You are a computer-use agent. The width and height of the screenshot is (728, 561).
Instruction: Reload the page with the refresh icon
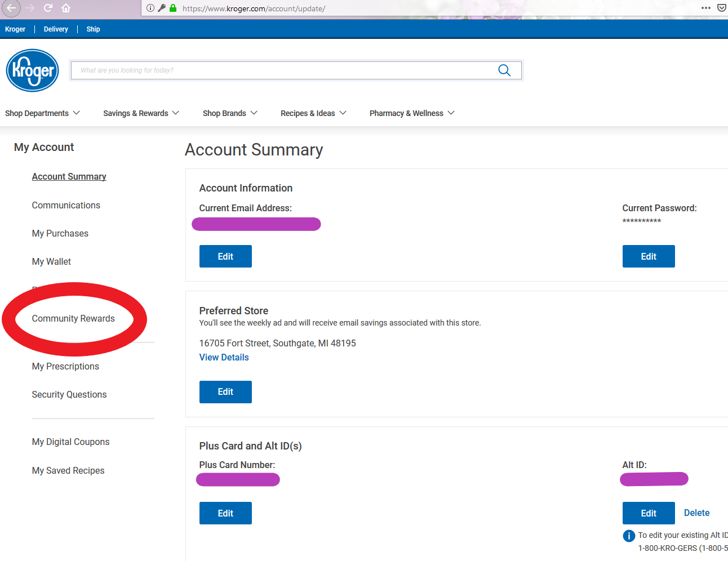point(48,8)
